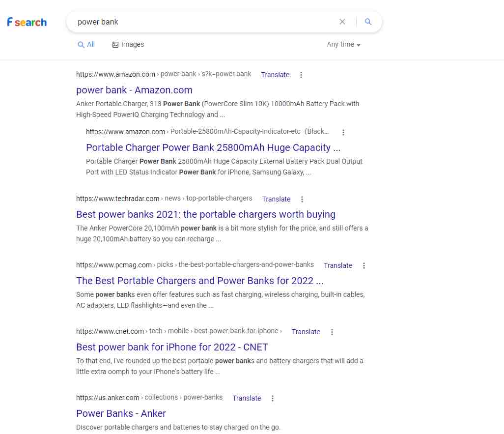
Task: Click the techradar.com URL breadcrumb
Action: 164,199
